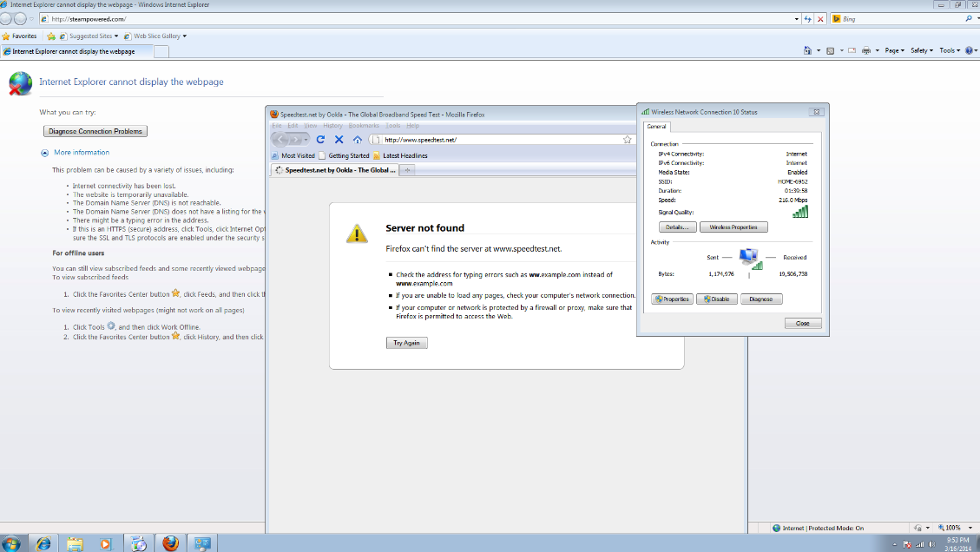Show hidden tray icons arrow

[x=894, y=544]
